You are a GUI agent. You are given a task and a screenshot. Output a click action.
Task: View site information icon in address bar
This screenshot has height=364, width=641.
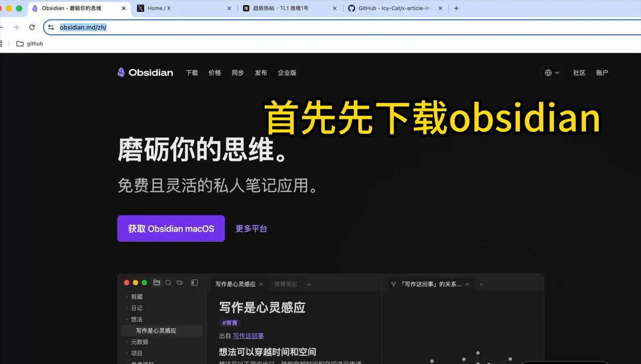pyautogui.click(x=51, y=27)
